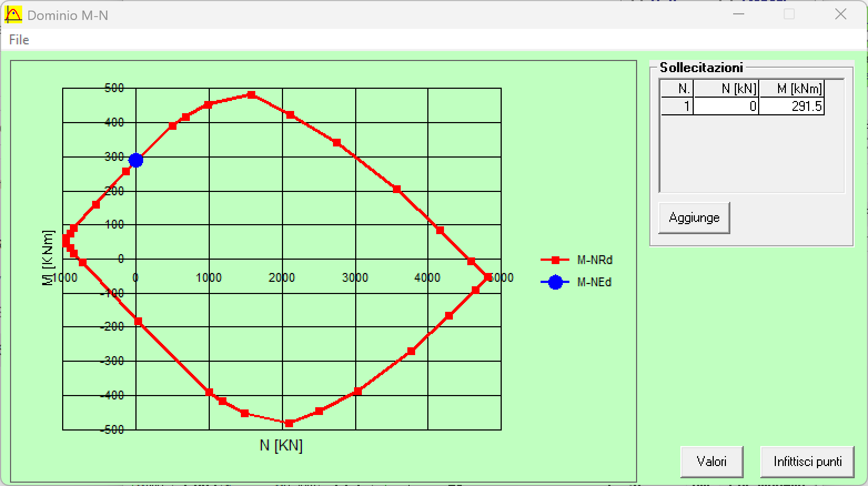
Task: Click the rightmost red point at curve tip
Action: pos(488,277)
